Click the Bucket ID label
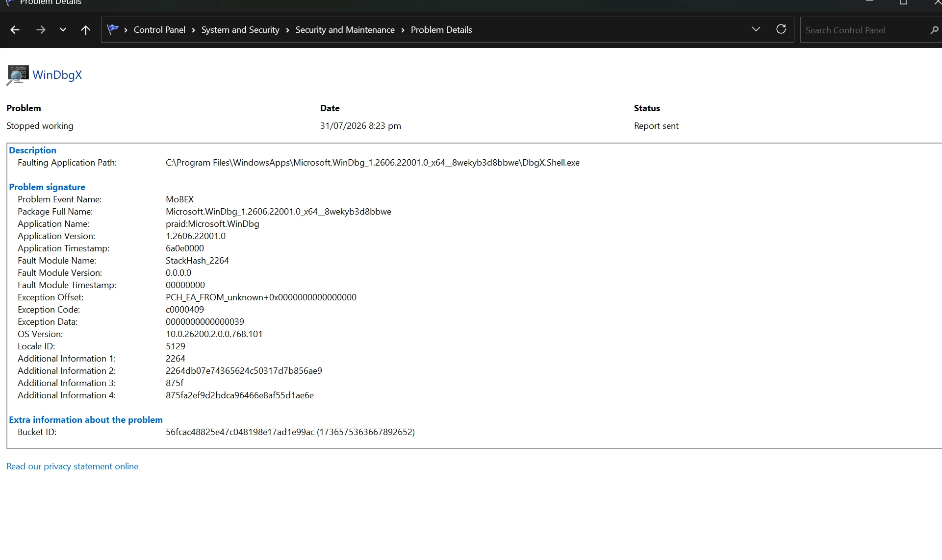This screenshot has width=942, height=560. [x=37, y=432]
